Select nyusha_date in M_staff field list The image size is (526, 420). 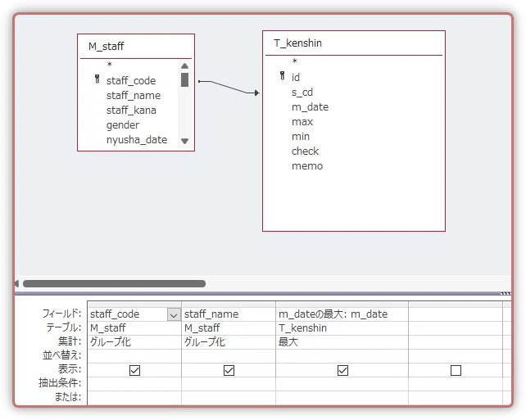tap(137, 140)
